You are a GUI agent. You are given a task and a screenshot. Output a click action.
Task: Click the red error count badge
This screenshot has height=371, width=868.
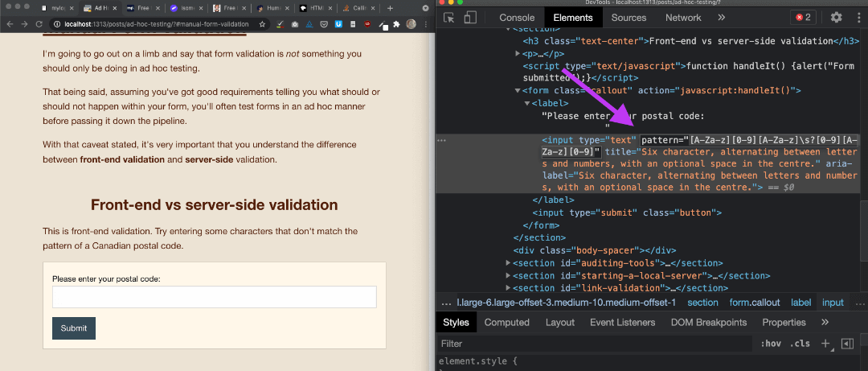tap(803, 17)
